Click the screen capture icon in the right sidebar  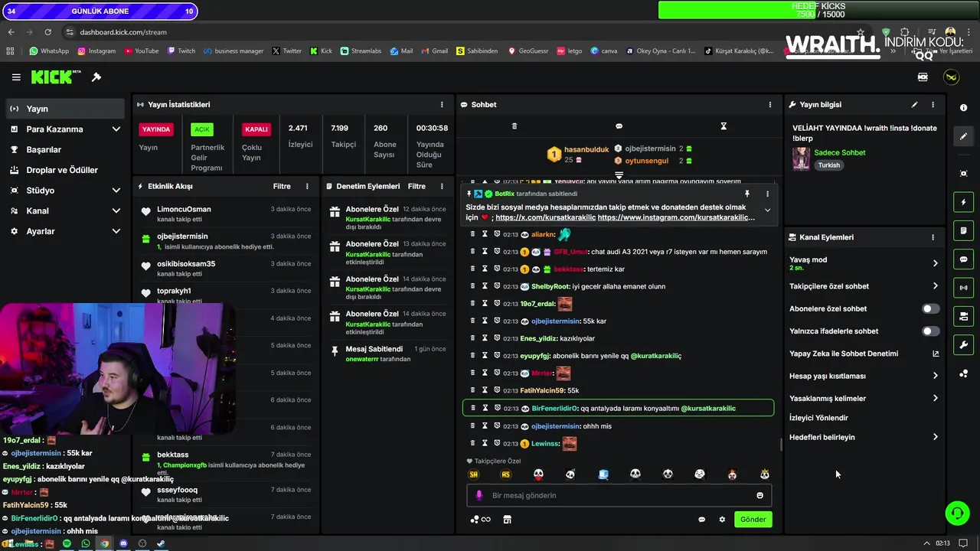tap(963, 174)
